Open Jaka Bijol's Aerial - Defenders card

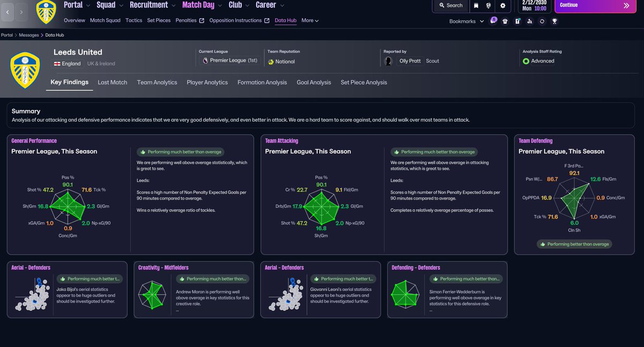click(67, 290)
